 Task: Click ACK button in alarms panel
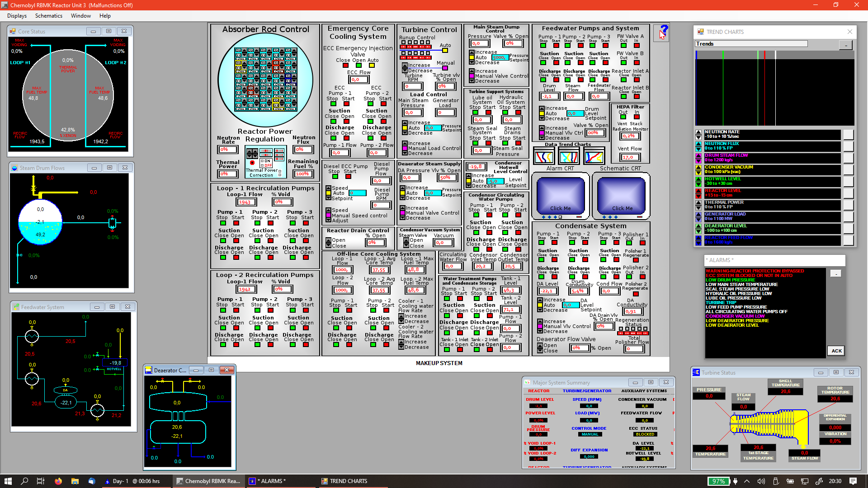pyautogui.click(x=836, y=350)
